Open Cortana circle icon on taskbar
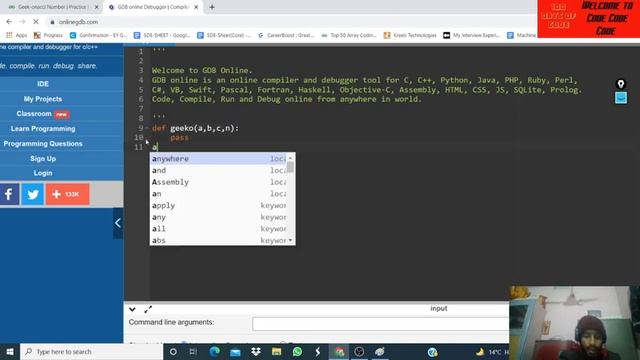Screen dimensions: 640x360 click(x=173, y=351)
